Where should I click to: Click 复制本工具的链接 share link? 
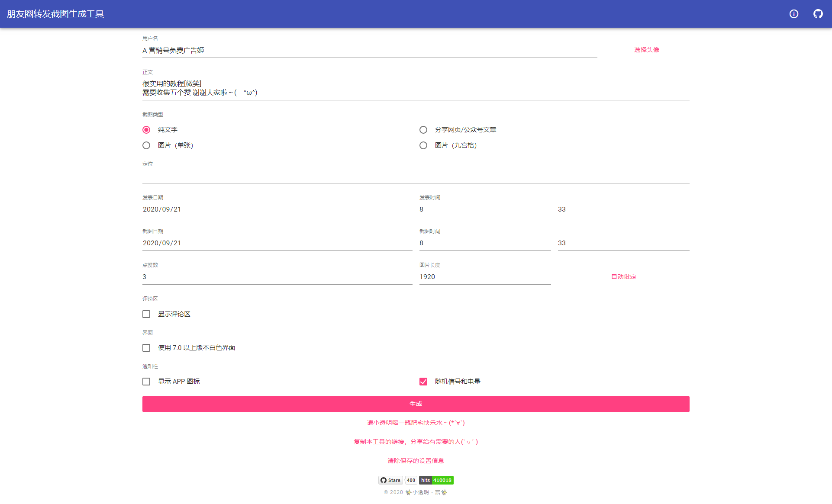(x=416, y=442)
